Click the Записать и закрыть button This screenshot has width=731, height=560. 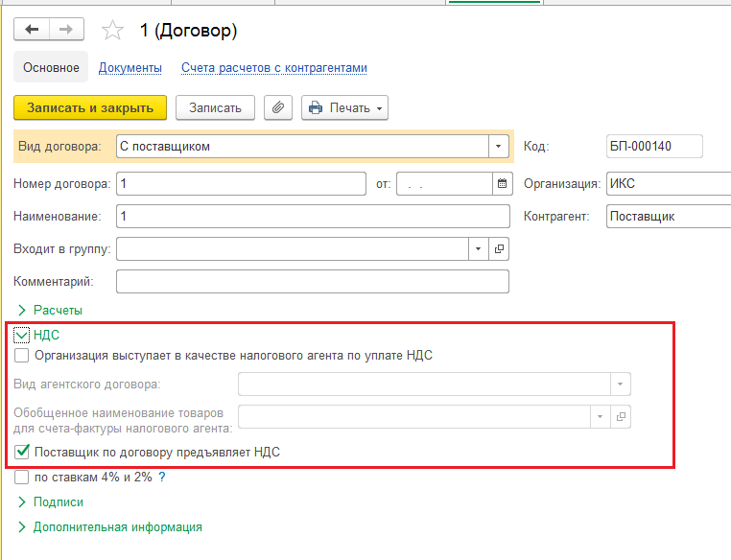(90, 107)
